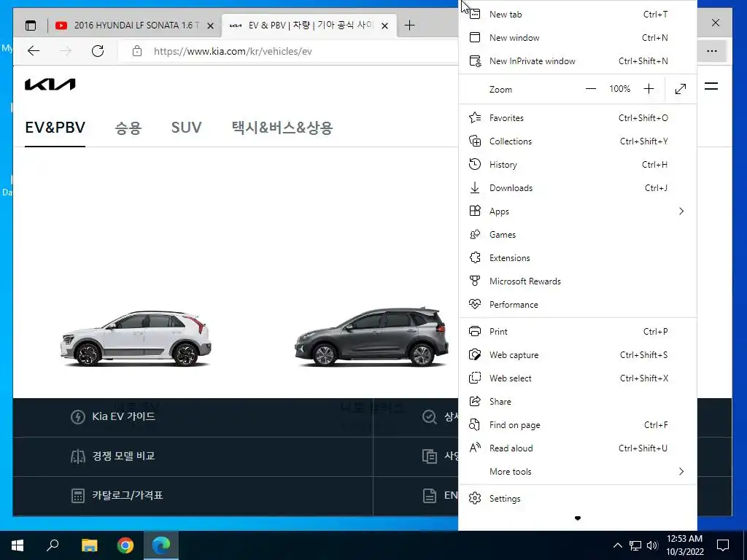Click the gray Niro car image
Viewport: 747px width, 560px height.
coord(371,338)
